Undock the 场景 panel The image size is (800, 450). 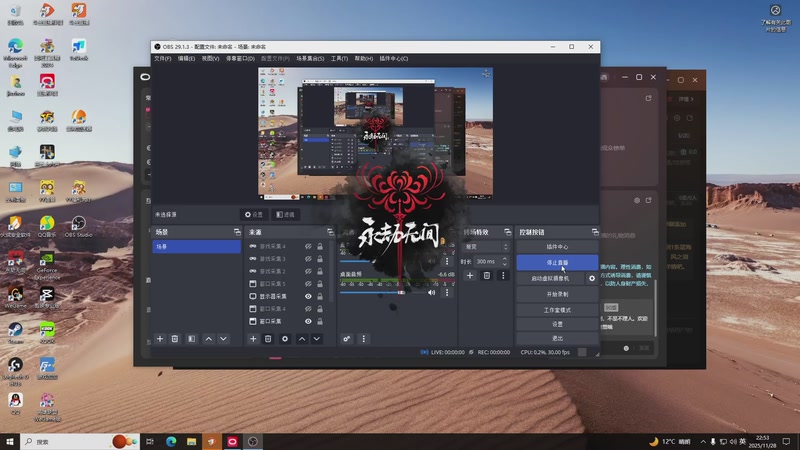tap(237, 232)
